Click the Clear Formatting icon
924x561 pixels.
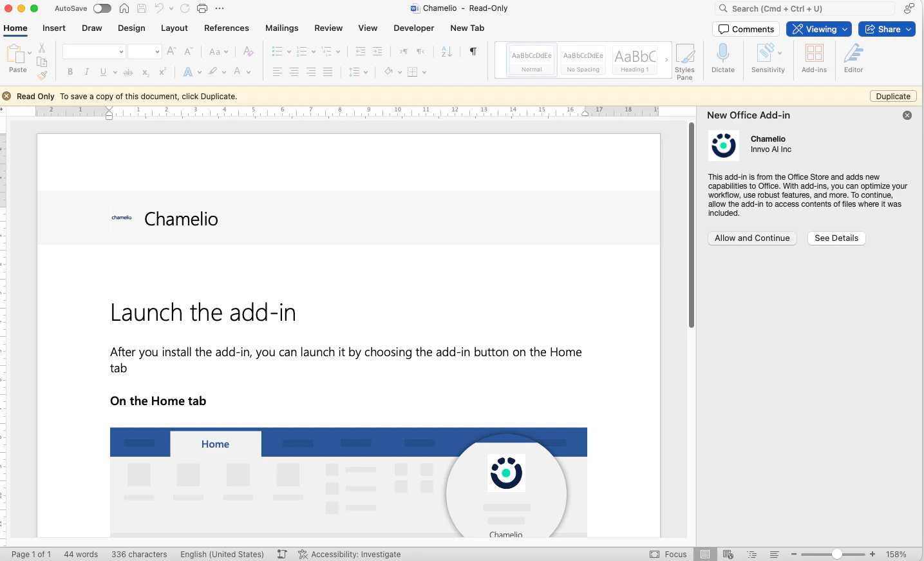[248, 52]
